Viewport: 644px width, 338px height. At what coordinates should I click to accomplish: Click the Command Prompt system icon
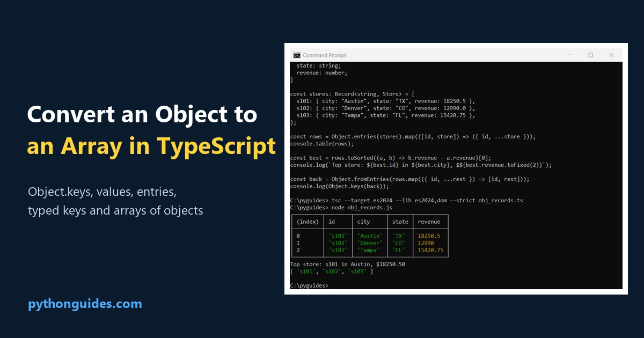(x=297, y=55)
